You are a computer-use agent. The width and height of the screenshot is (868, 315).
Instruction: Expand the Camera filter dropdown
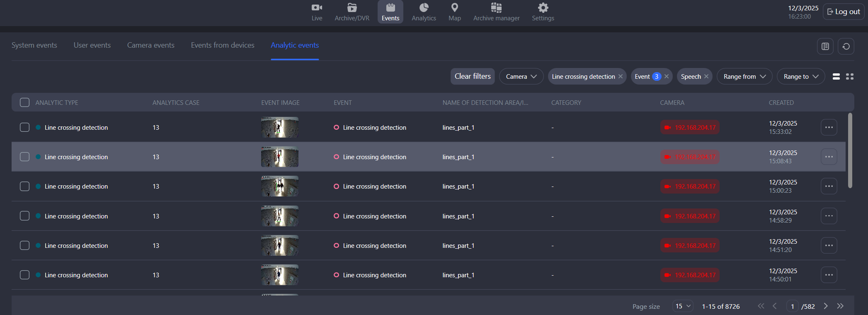point(521,77)
